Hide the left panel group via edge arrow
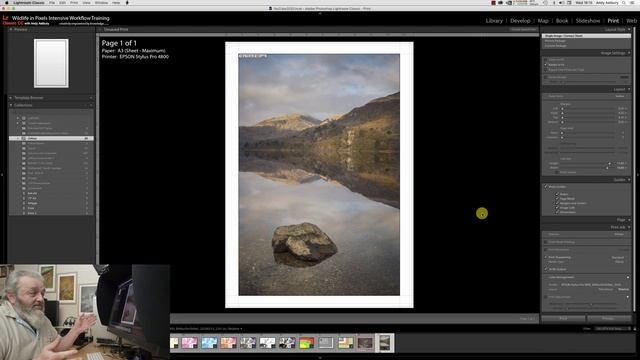The width and height of the screenshot is (640, 360). (x=2, y=175)
